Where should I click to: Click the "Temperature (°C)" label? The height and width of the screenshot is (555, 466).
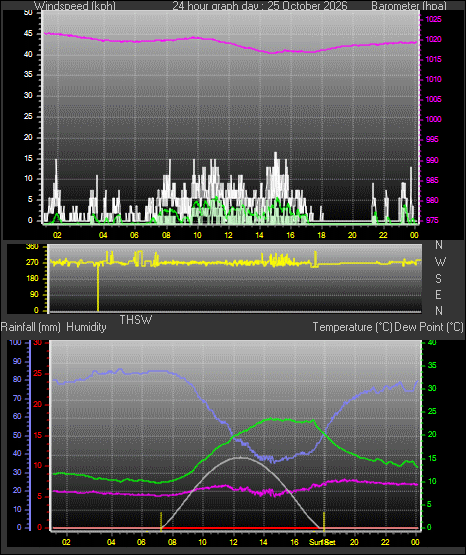tap(352, 327)
